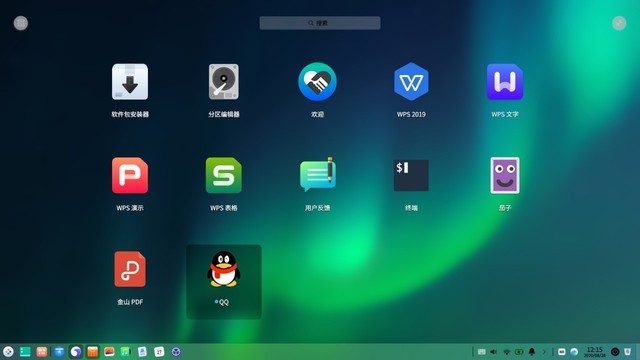Open the Wi-Fi network tray icon
The image size is (640, 360).
pyautogui.click(x=507, y=352)
